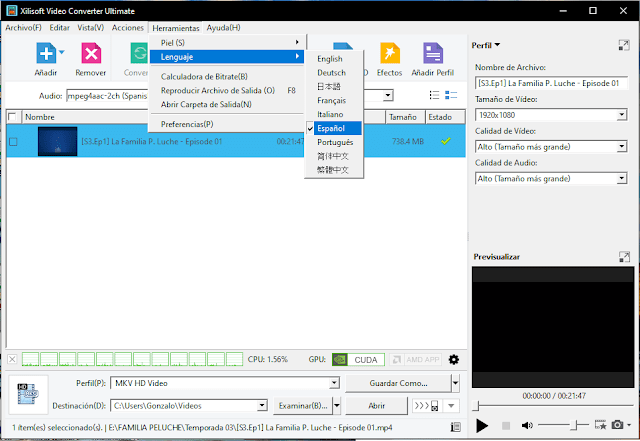This screenshot has width=640, height=441.
Task: Check the select-all box in Nombre header
Action: 13,117
